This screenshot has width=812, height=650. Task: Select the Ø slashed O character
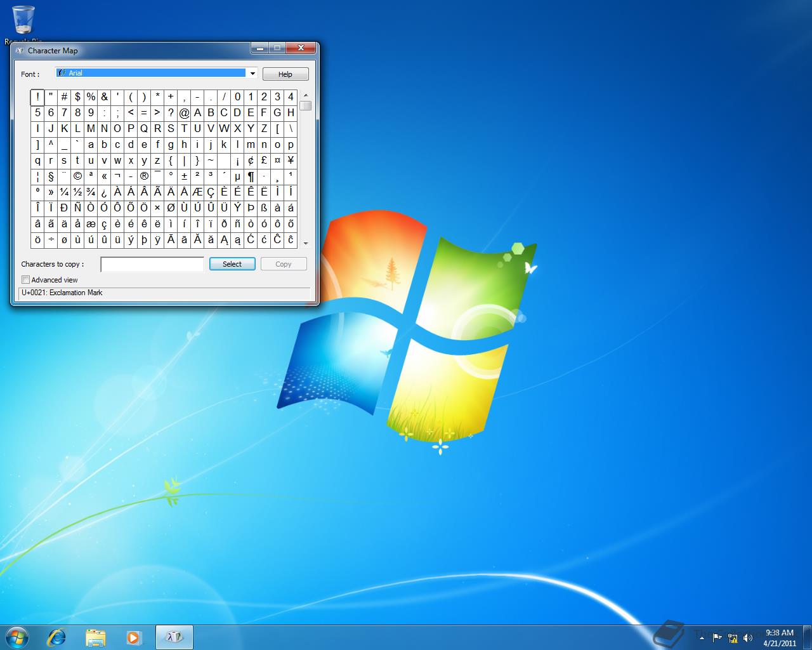click(x=171, y=208)
